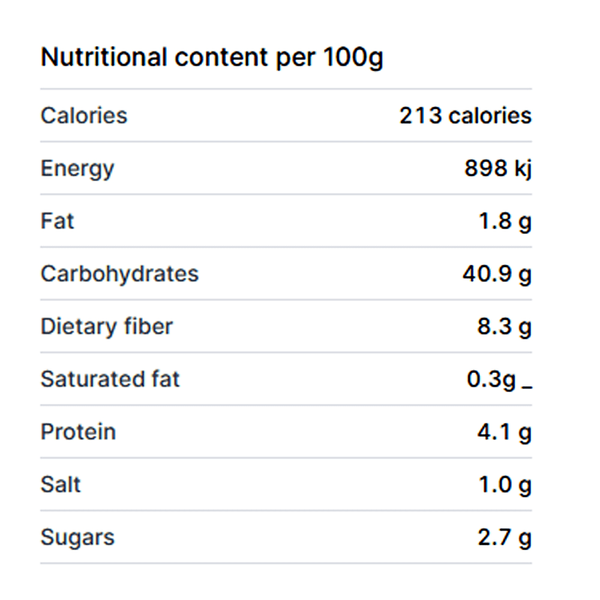This screenshot has width=600, height=600.
Task: Click the 8.3 g dietary fiber value
Action: (x=505, y=327)
